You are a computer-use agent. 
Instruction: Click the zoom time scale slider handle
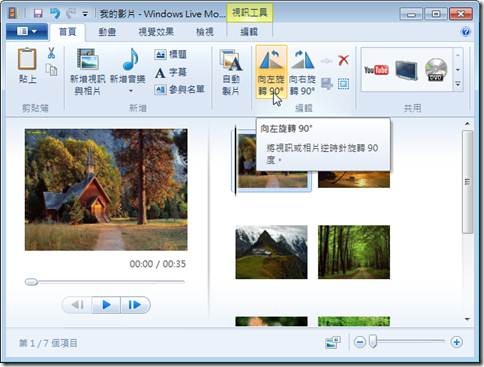coord(373,342)
